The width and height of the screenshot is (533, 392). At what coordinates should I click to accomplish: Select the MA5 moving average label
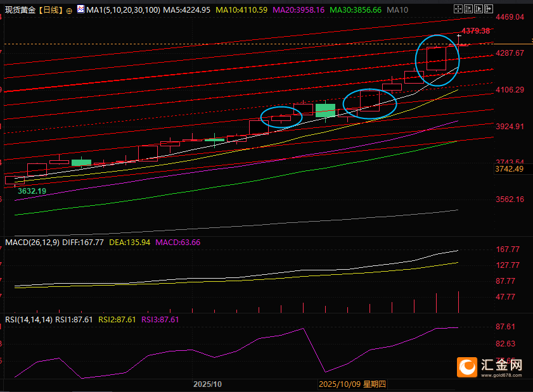[x=187, y=10]
